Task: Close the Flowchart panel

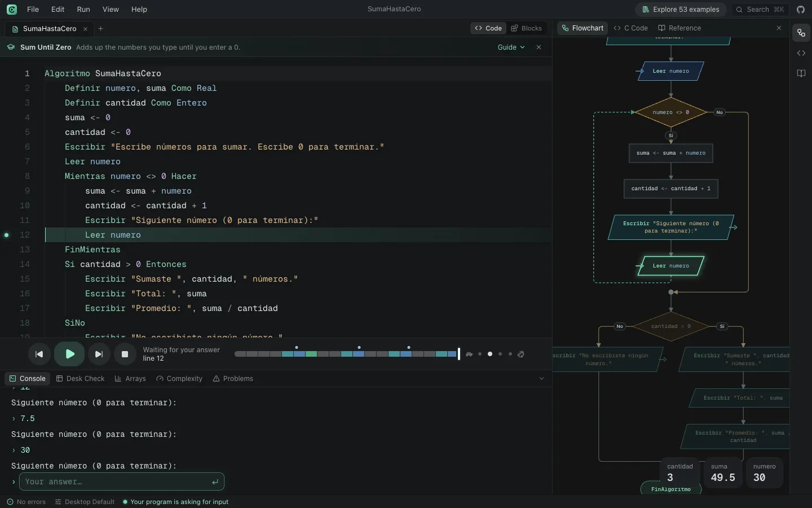Action: [x=779, y=28]
